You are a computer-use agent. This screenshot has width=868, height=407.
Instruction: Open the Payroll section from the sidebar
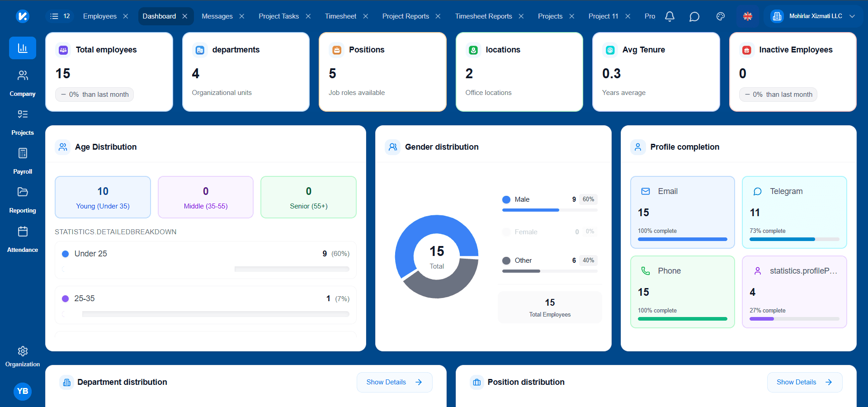click(x=22, y=153)
